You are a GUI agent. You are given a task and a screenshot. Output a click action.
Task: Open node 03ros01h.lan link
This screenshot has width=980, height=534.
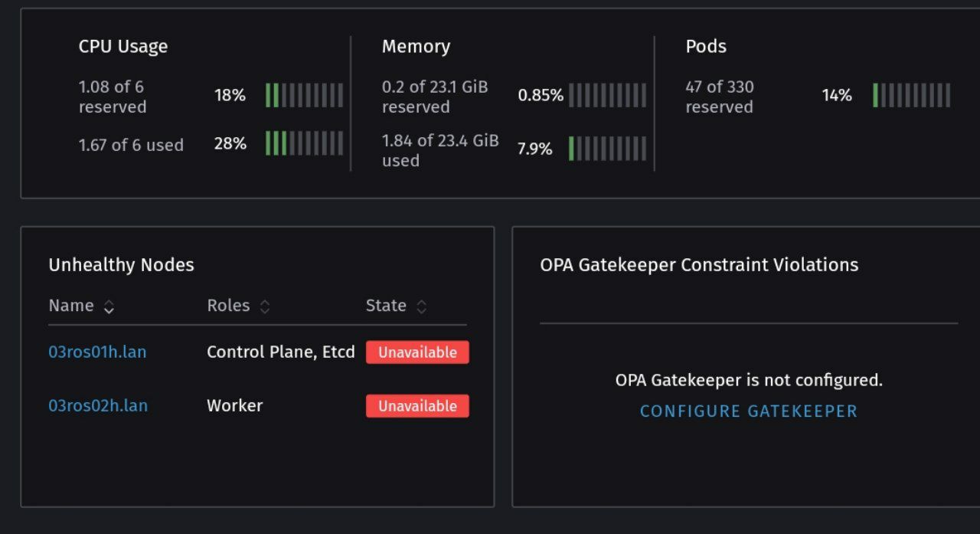[x=97, y=352]
